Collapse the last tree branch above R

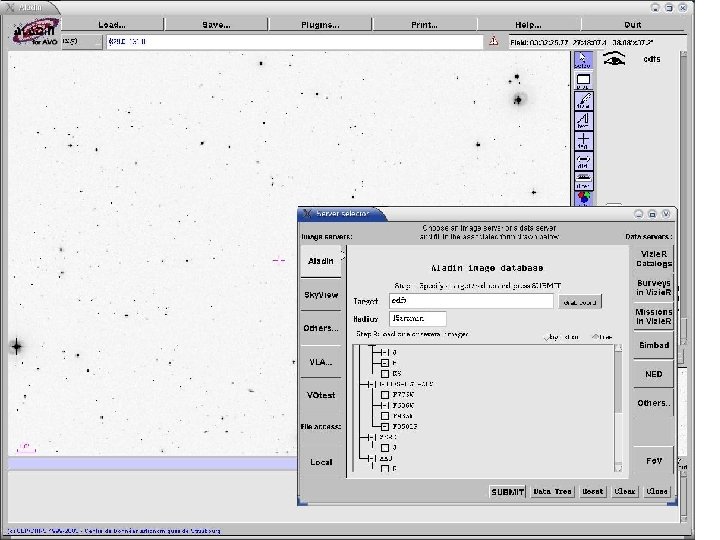[373, 458]
